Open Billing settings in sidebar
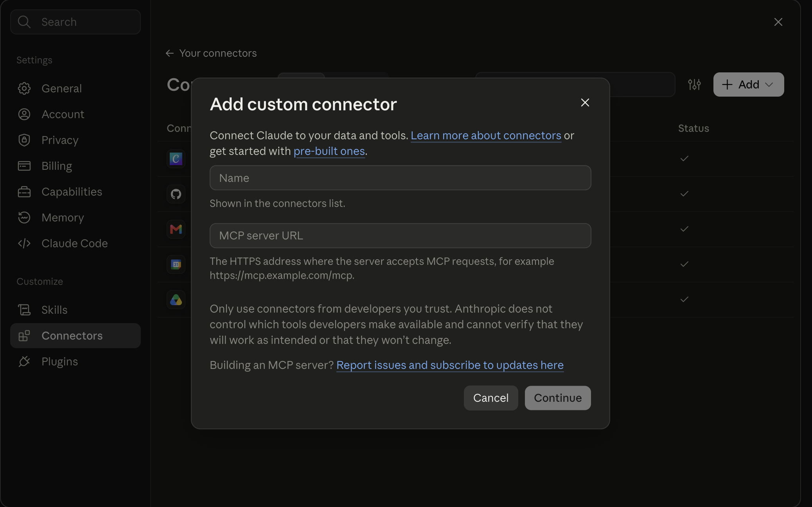 (75, 166)
